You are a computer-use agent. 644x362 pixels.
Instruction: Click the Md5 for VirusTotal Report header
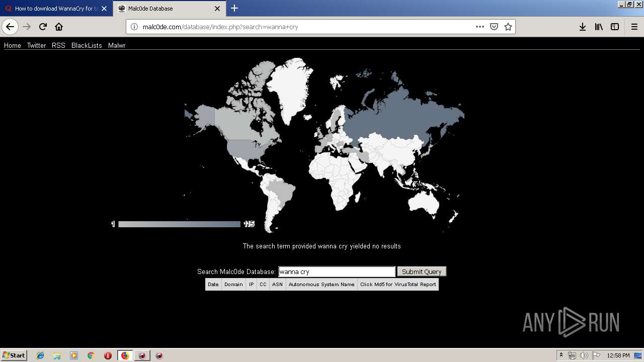(x=398, y=285)
